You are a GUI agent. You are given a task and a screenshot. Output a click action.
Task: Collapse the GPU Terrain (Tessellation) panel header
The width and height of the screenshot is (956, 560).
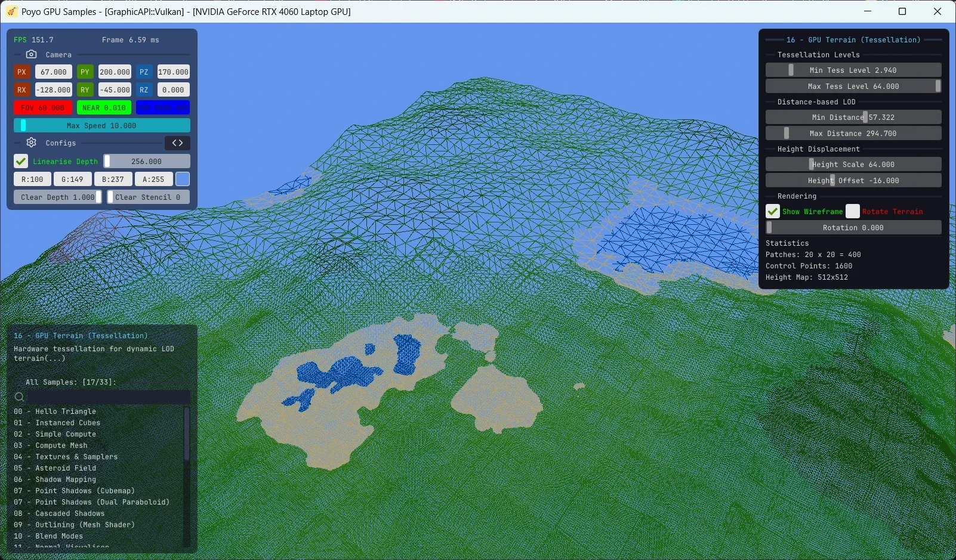pyautogui.click(x=853, y=39)
